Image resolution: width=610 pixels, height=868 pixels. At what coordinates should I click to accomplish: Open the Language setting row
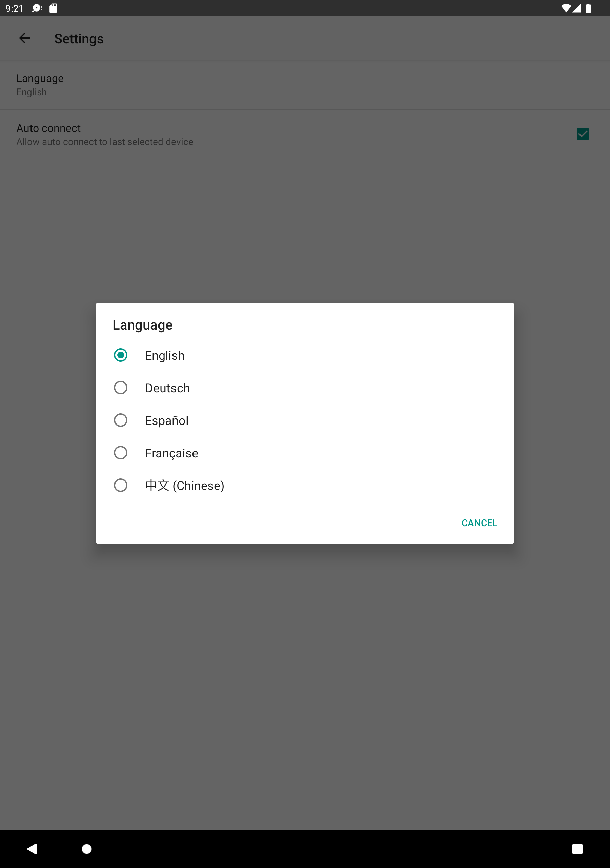coord(305,85)
